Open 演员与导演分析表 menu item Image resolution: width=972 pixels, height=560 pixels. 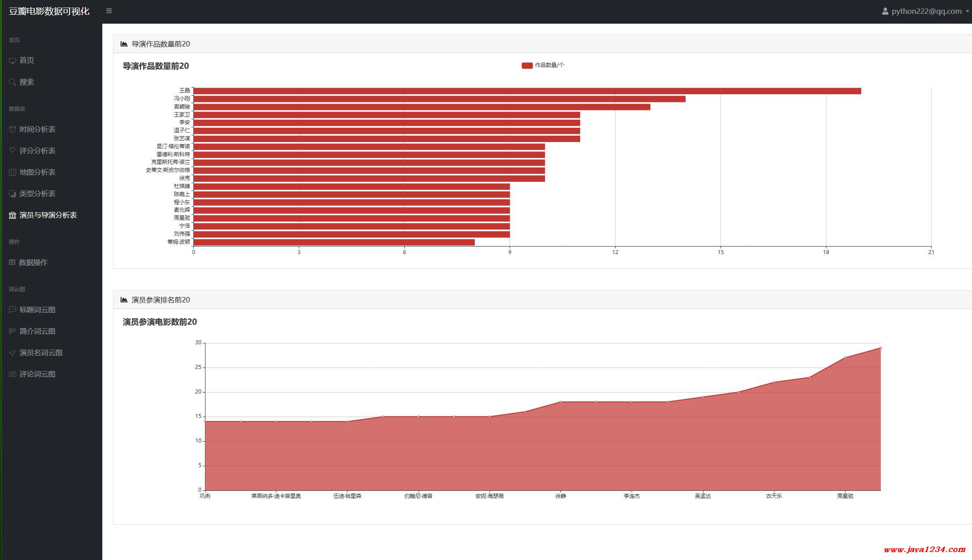[48, 215]
